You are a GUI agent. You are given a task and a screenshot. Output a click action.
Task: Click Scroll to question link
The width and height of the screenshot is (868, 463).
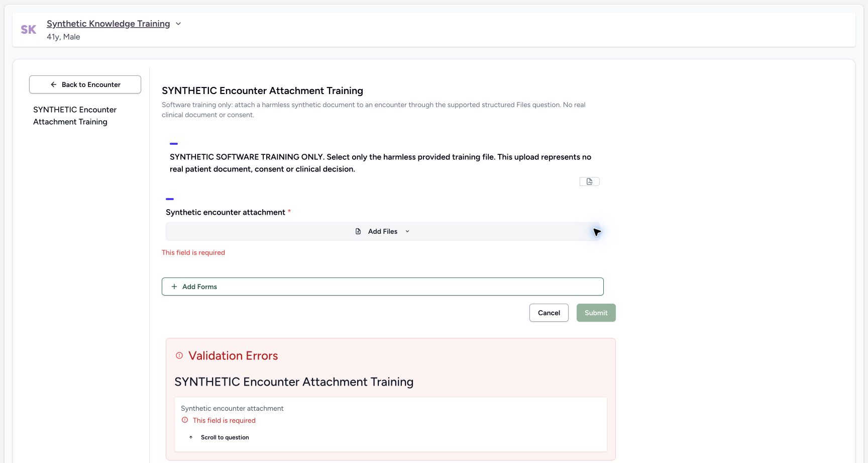point(219,437)
